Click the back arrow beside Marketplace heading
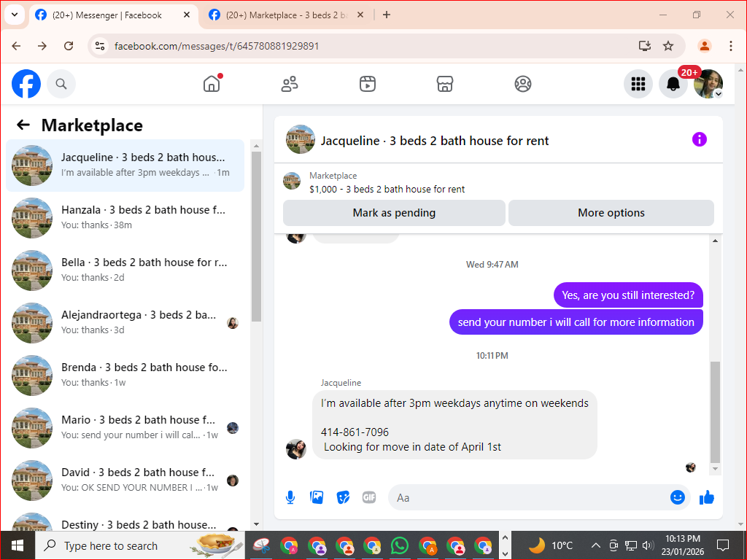The height and width of the screenshot is (560, 747). 23,125
